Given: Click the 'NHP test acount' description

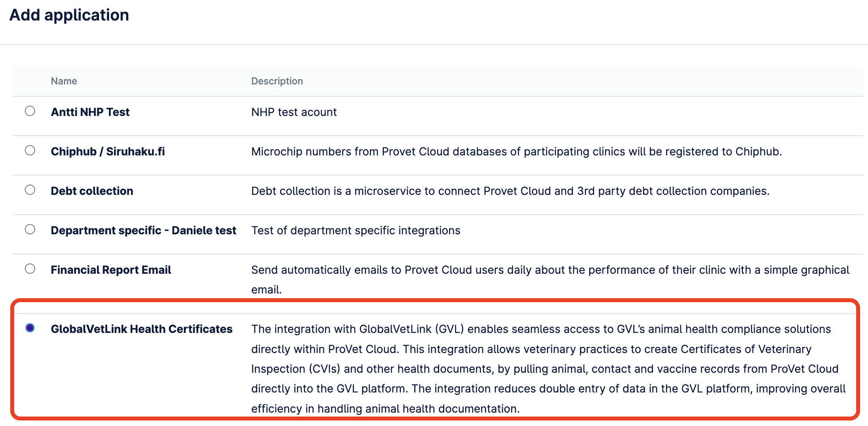Looking at the screenshot, I should [294, 112].
